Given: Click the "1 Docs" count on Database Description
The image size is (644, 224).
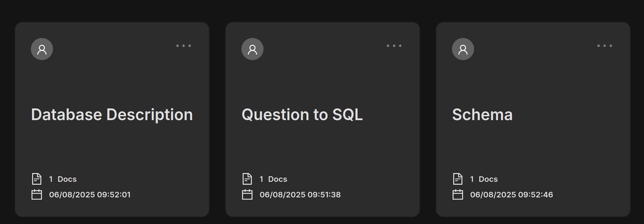Looking at the screenshot, I should click(63, 179).
